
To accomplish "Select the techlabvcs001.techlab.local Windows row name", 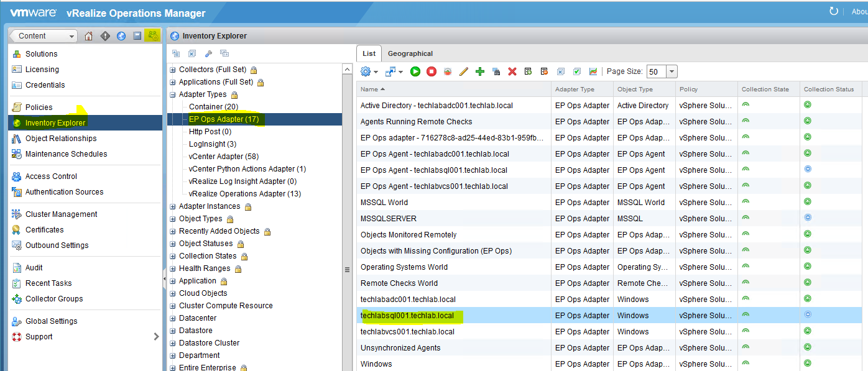I will pyautogui.click(x=407, y=332).
